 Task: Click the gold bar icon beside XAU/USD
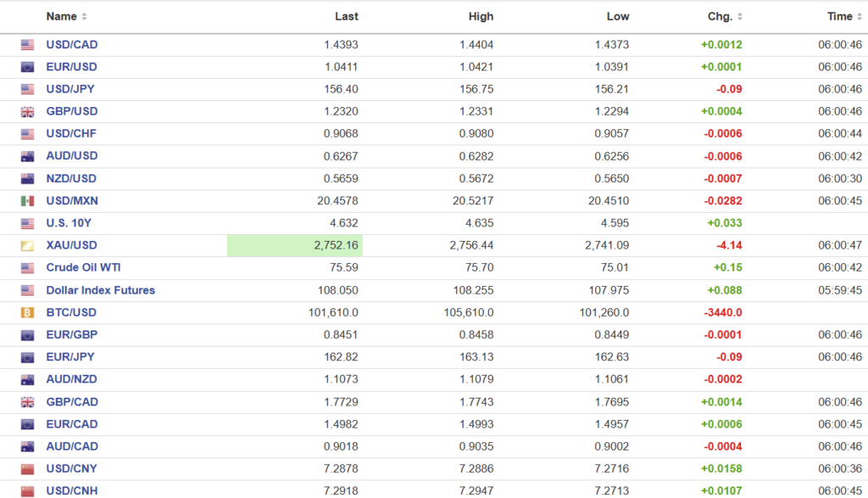(27, 245)
